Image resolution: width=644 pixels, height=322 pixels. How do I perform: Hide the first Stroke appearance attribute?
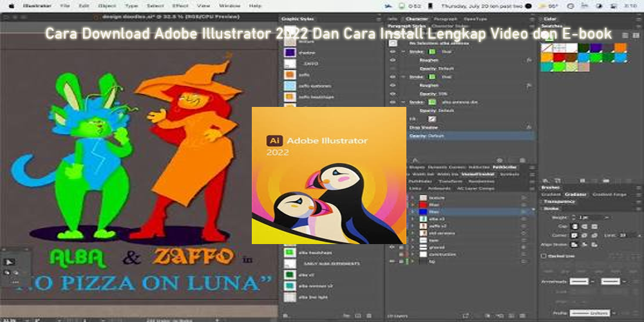[393, 52]
